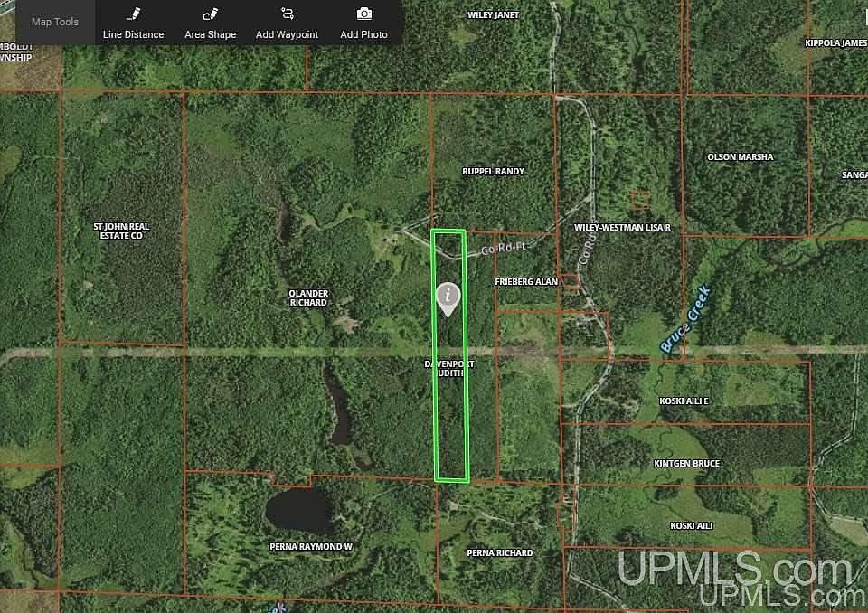Click the Add Photo camera icon
This screenshot has height=613, width=868.
363,14
